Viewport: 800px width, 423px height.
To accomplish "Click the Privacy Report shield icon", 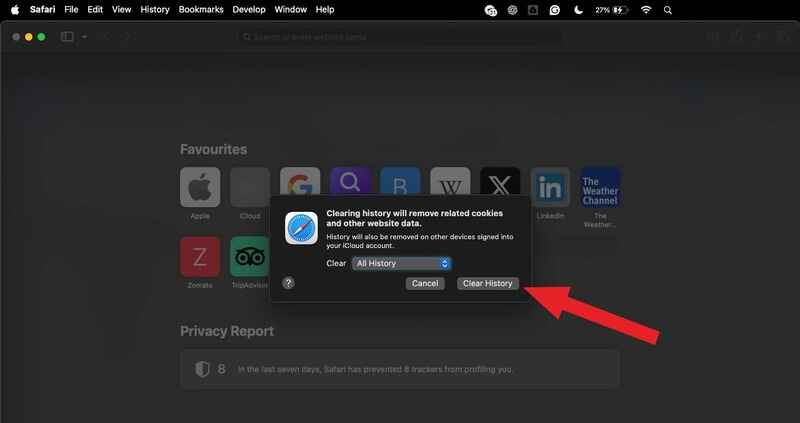I will (x=203, y=369).
